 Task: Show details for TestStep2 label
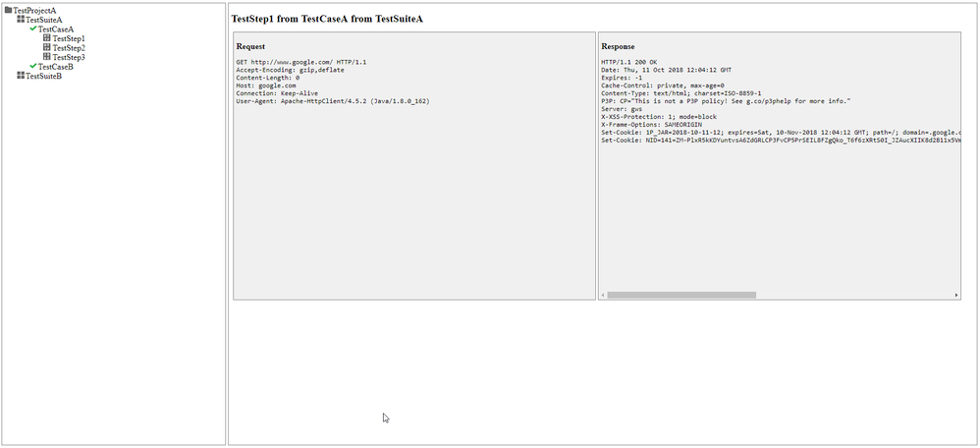[69, 48]
